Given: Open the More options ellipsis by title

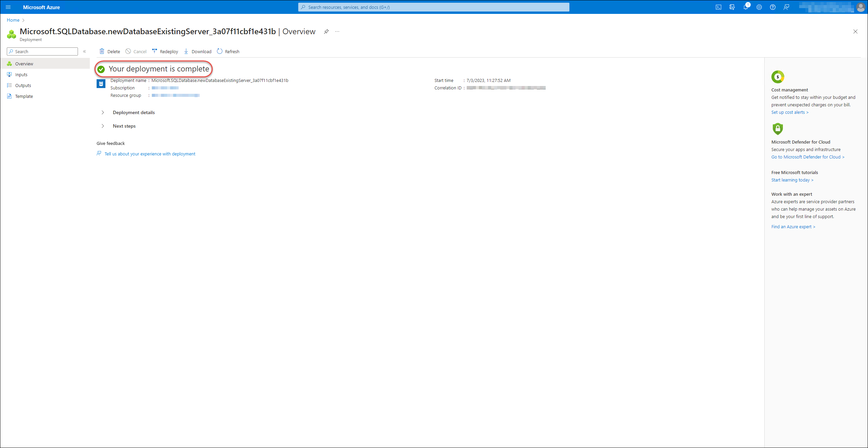Looking at the screenshot, I should pyautogui.click(x=337, y=31).
